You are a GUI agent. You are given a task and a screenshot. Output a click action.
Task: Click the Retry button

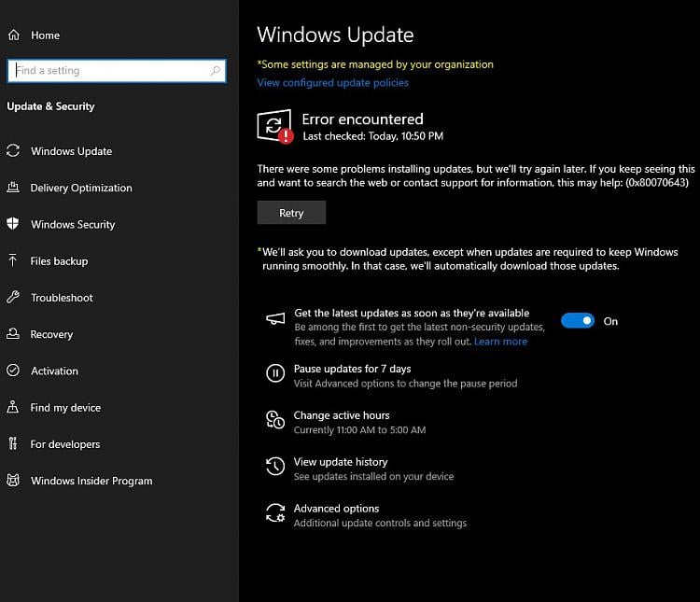pyautogui.click(x=291, y=213)
